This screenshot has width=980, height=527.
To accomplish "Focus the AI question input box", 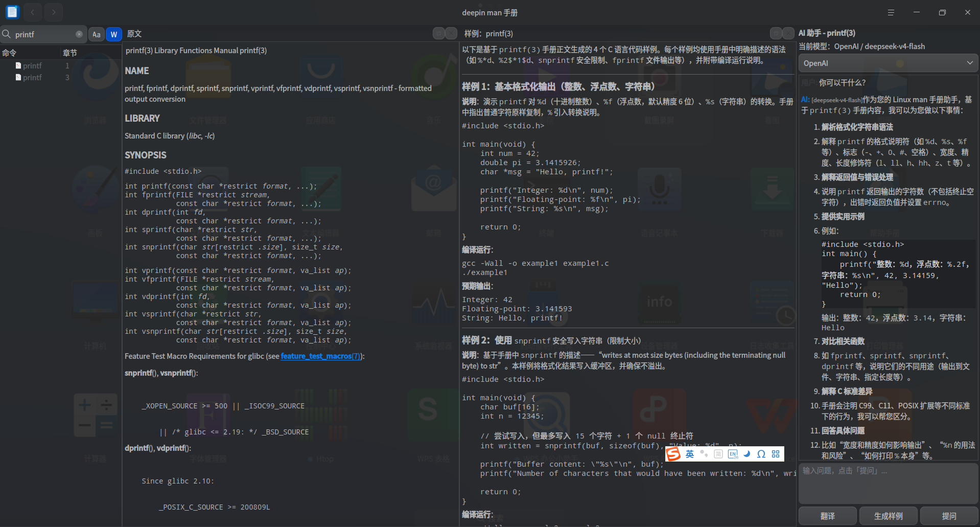I will point(888,484).
